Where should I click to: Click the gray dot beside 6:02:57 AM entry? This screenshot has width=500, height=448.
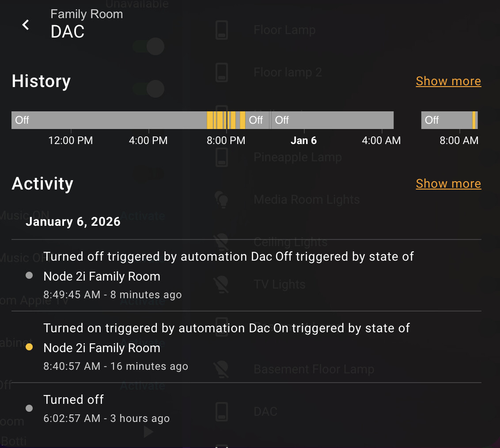[x=29, y=408]
